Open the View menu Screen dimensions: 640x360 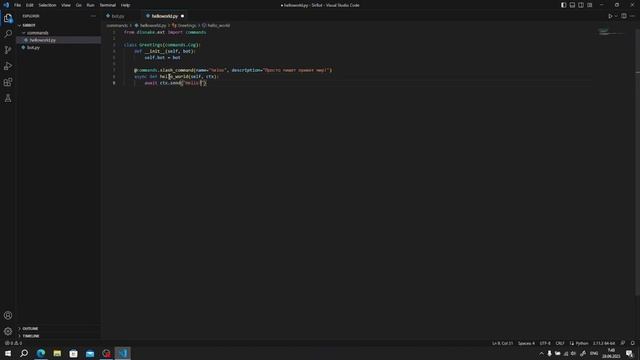[x=66, y=5]
